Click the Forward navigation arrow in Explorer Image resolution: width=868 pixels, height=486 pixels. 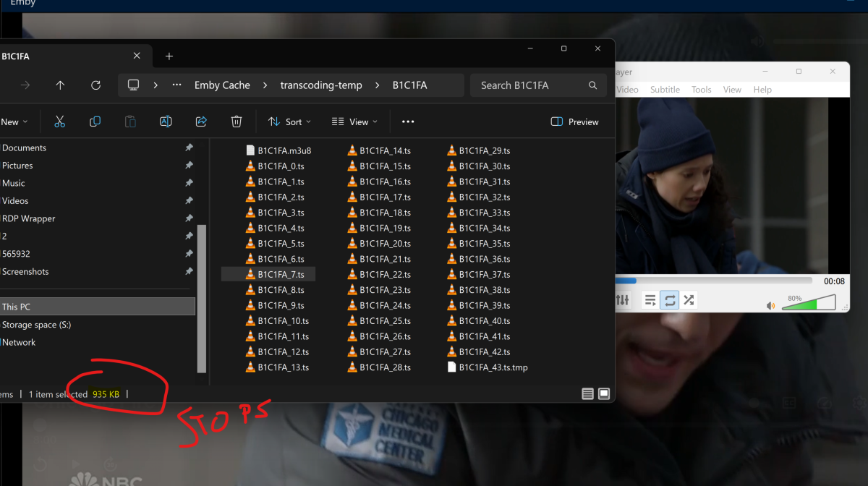[25, 85]
